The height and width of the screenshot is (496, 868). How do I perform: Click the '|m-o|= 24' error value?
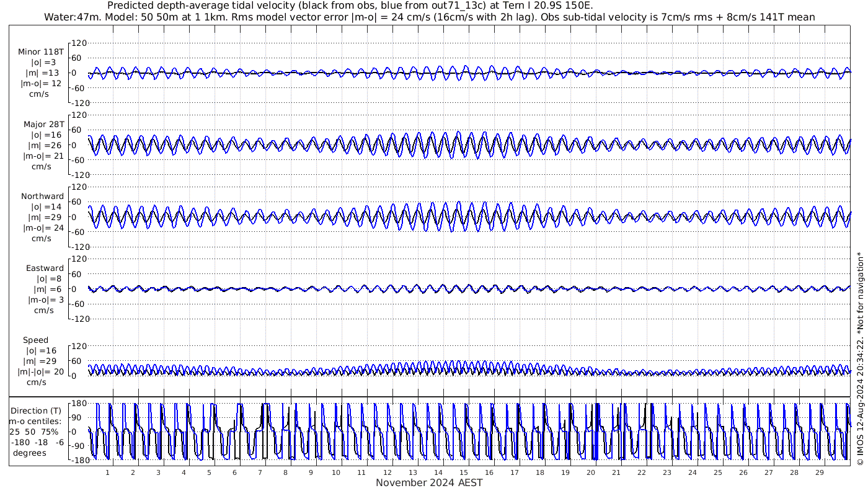[x=43, y=228]
